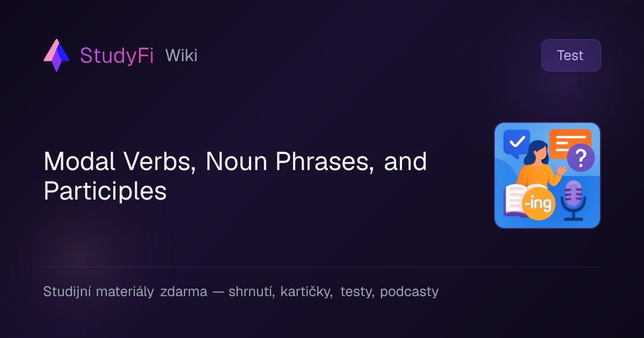The width and height of the screenshot is (644, 338).
Task: Click the Studijní materiály zdarma text
Action: (x=125, y=292)
